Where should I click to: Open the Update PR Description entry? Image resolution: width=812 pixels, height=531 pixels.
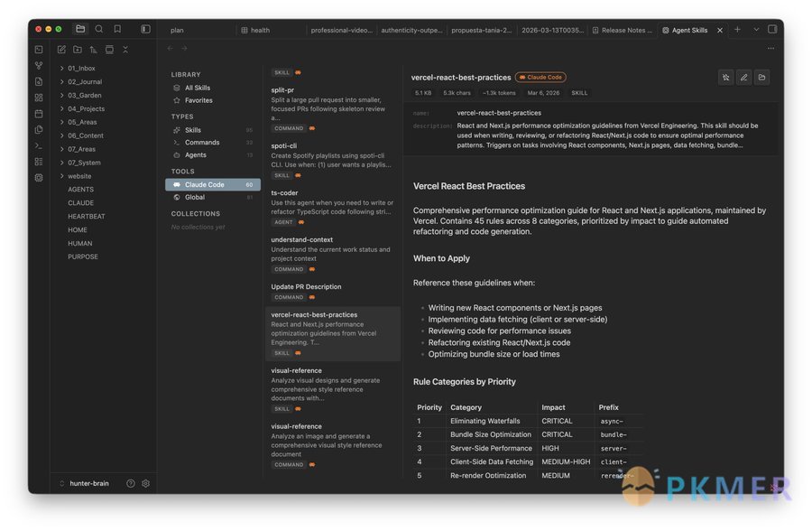(x=332, y=292)
